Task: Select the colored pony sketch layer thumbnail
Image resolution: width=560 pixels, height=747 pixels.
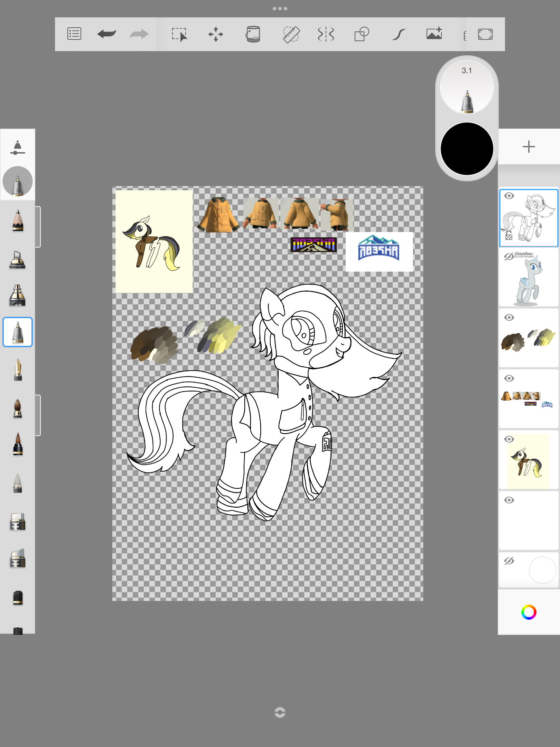Action: (529, 460)
